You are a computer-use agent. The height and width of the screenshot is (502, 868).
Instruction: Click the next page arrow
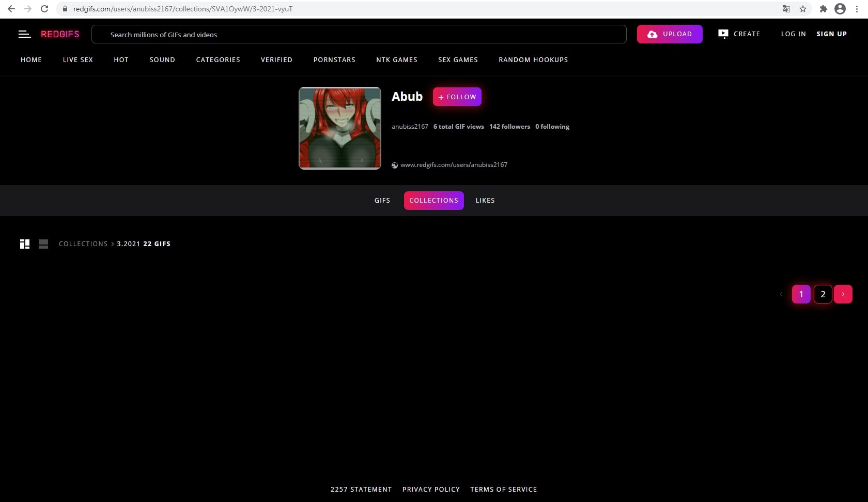point(843,294)
